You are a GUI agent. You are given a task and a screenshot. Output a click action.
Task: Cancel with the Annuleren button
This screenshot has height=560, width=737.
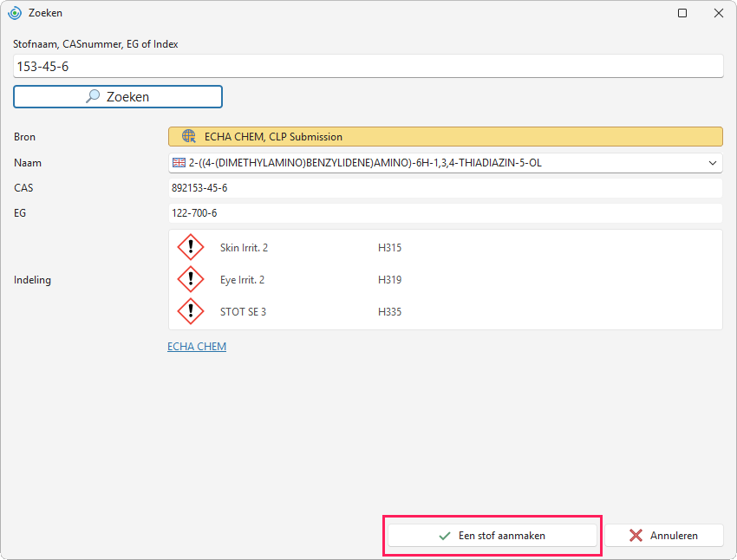pos(663,536)
